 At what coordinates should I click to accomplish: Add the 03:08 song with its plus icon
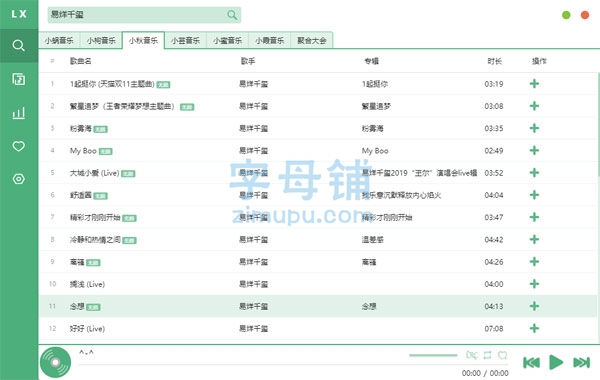[x=534, y=106]
